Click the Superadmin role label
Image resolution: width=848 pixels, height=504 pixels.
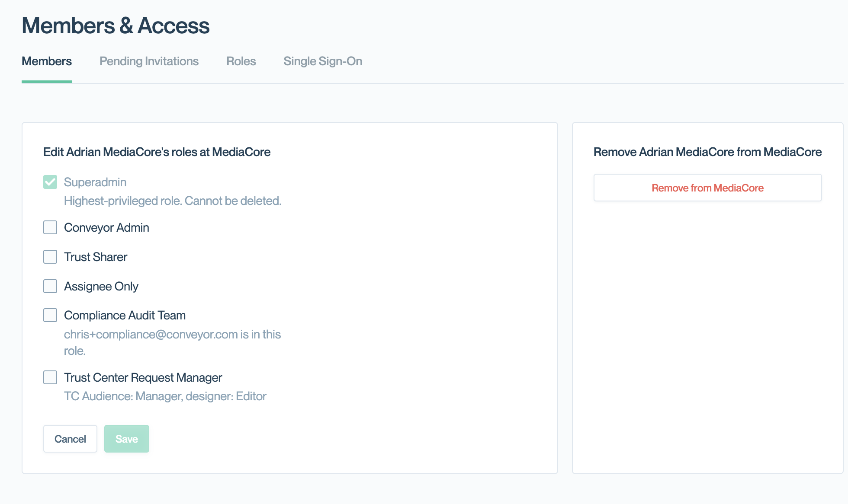click(x=95, y=182)
